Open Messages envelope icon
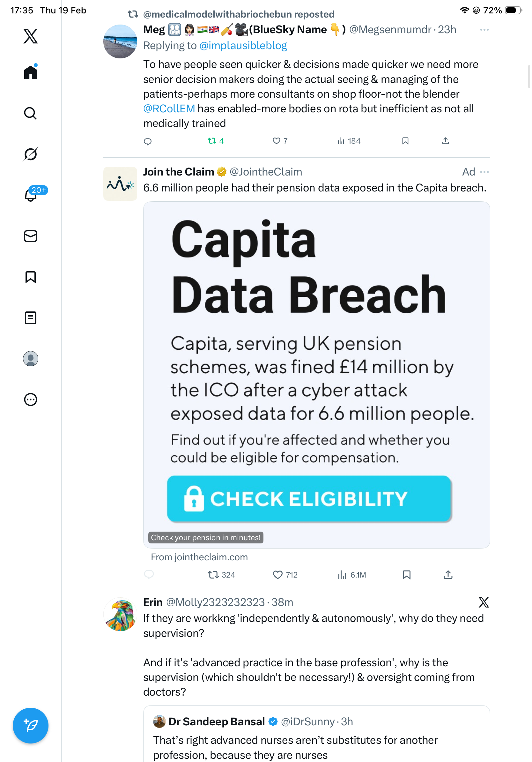Viewport: 532px width, 762px height. point(31,236)
